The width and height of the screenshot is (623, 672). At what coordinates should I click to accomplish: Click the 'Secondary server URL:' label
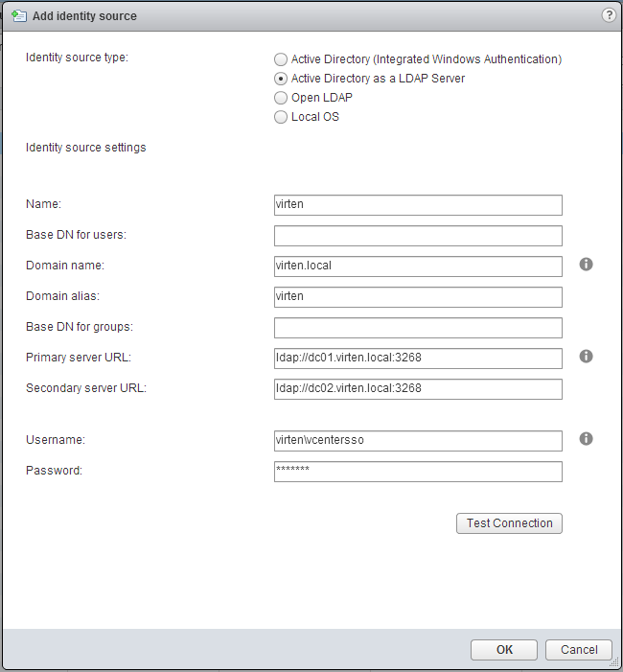[86, 388]
